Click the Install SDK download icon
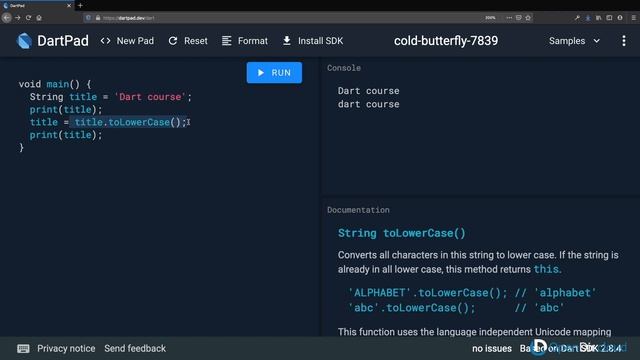 click(x=287, y=41)
